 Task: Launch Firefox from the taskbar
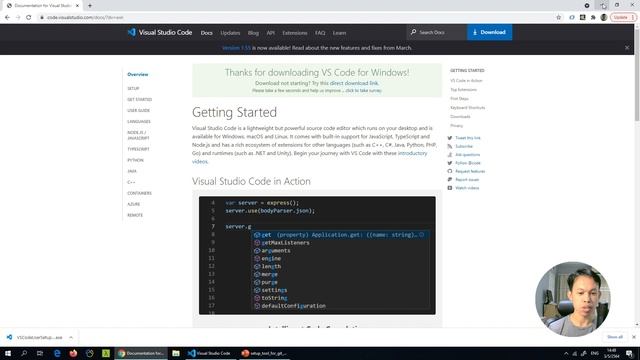tap(73, 353)
